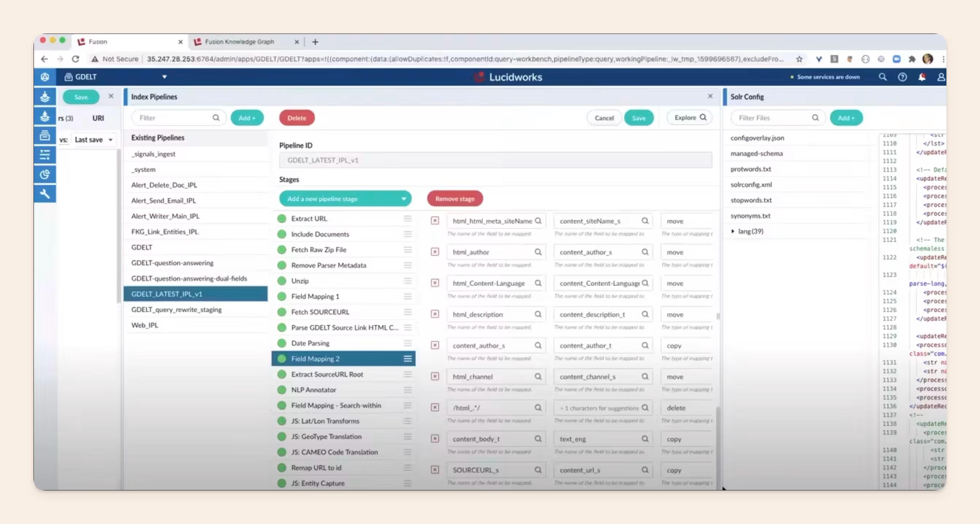Viewport: 980px width, 524px height.
Task: Reload the browser page
Action: coord(75,59)
